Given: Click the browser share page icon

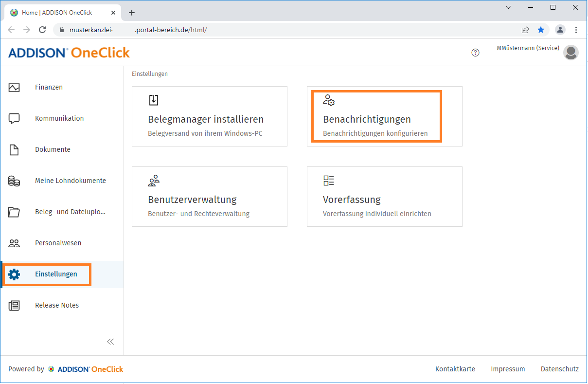Looking at the screenshot, I should (525, 30).
